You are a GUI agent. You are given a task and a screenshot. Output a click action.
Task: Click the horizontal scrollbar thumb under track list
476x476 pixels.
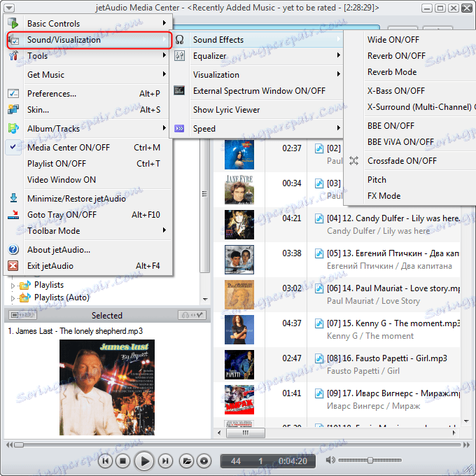coord(245,433)
